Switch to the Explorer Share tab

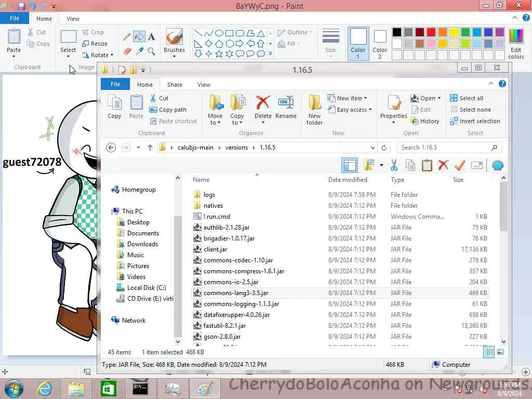tap(175, 85)
